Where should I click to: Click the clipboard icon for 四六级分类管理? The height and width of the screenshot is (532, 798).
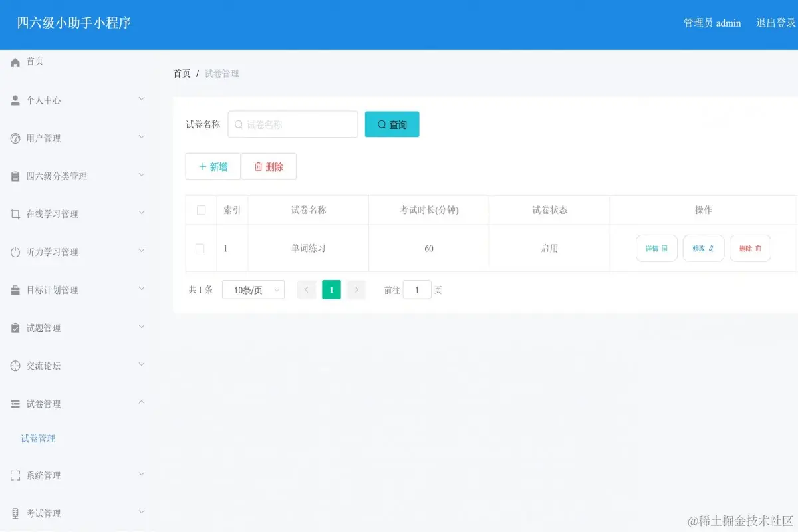pos(15,176)
